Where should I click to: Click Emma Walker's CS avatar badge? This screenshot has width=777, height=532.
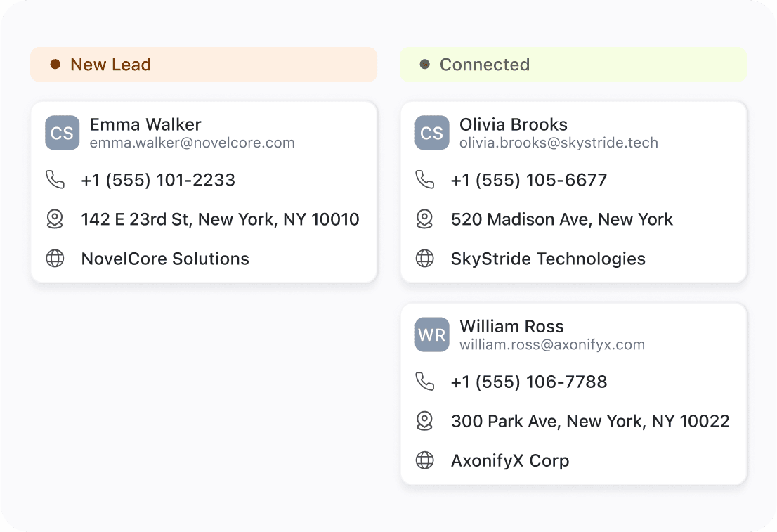(x=63, y=133)
